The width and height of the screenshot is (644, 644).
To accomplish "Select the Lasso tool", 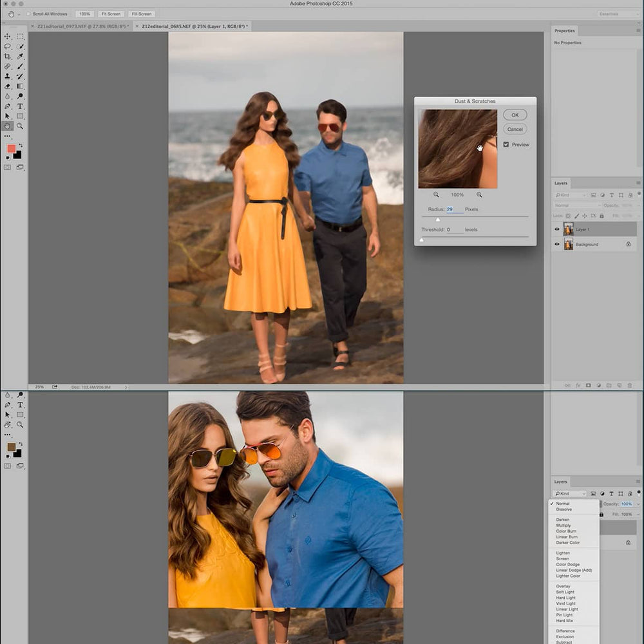I will (8, 46).
